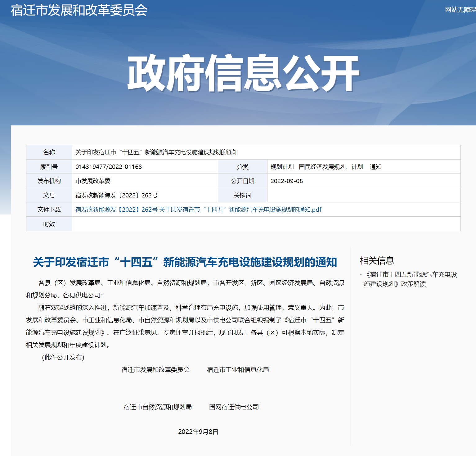Click the blue article title heading
Screen dimensions: 476x456
185,262
